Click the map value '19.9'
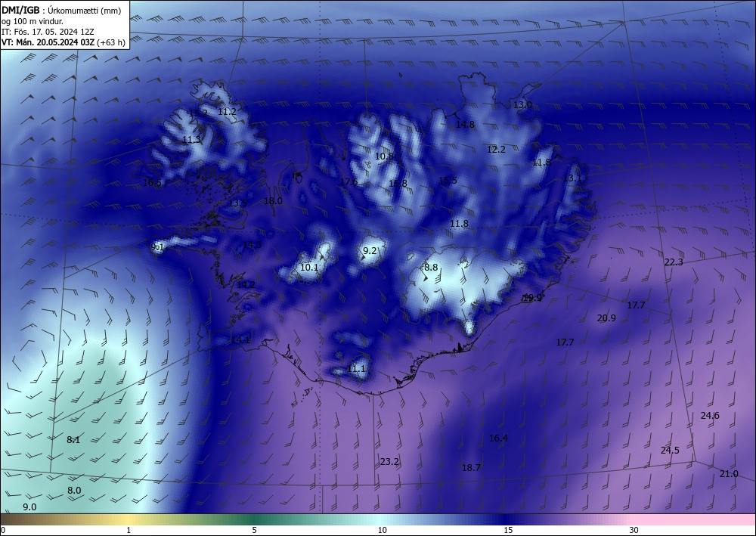Image resolution: width=756 pixels, height=536 pixels. [x=532, y=298]
